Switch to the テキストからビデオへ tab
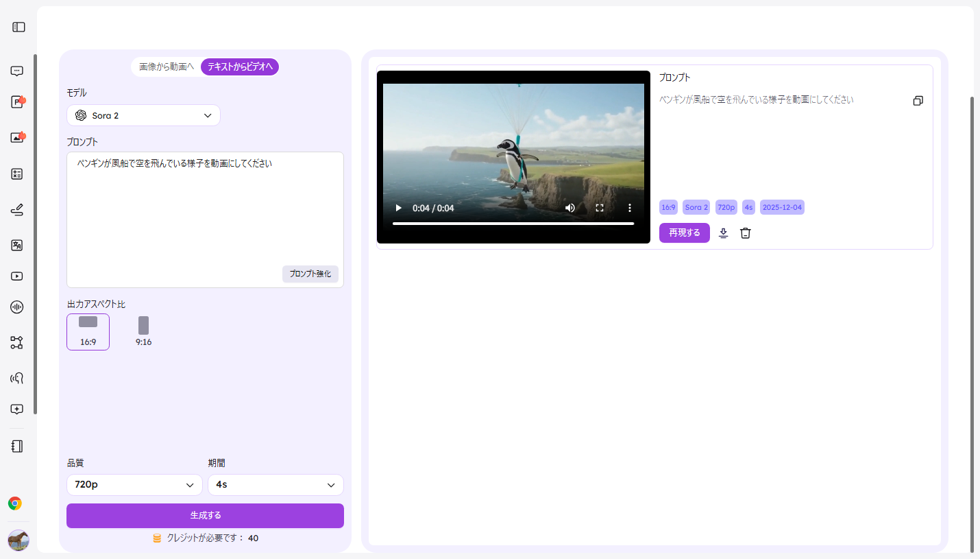 pos(239,67)
